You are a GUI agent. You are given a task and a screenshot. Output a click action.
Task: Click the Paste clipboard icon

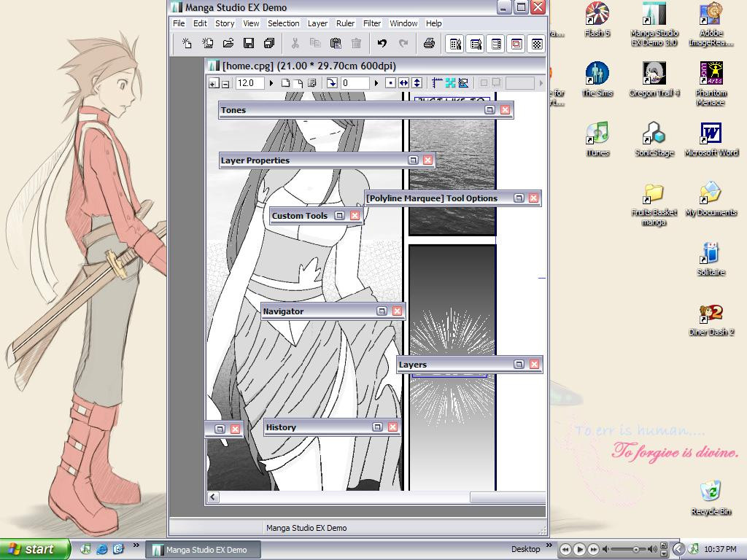coord(336,43)
